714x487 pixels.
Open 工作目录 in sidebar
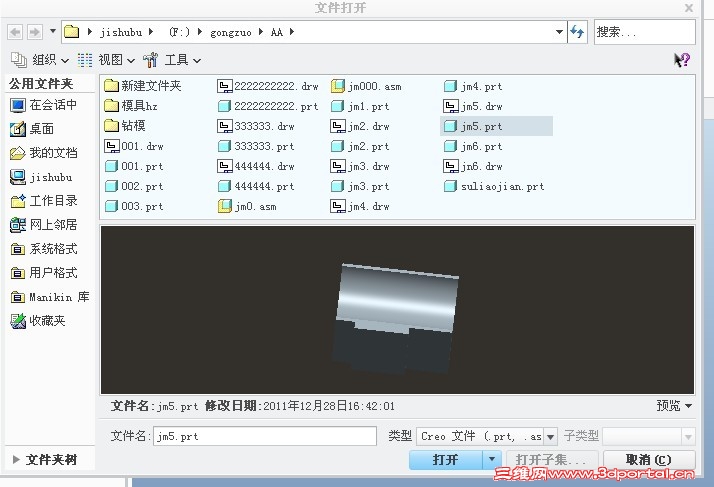(44, 200)
